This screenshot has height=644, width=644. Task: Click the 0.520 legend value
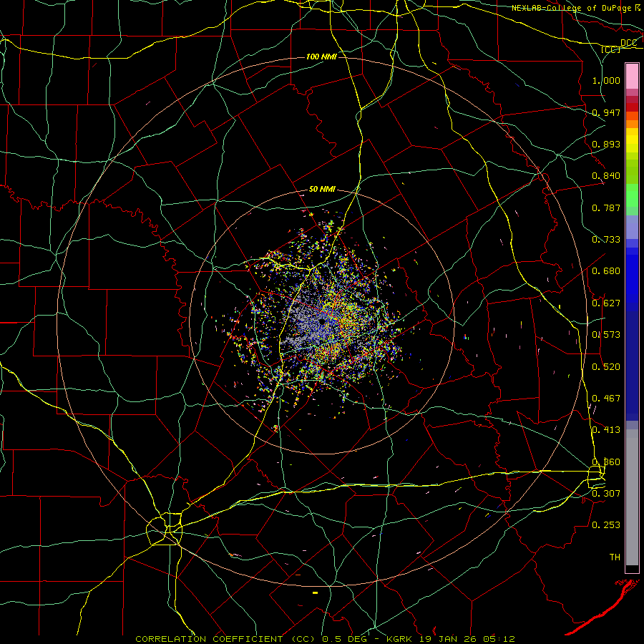(x=606, y=367)
